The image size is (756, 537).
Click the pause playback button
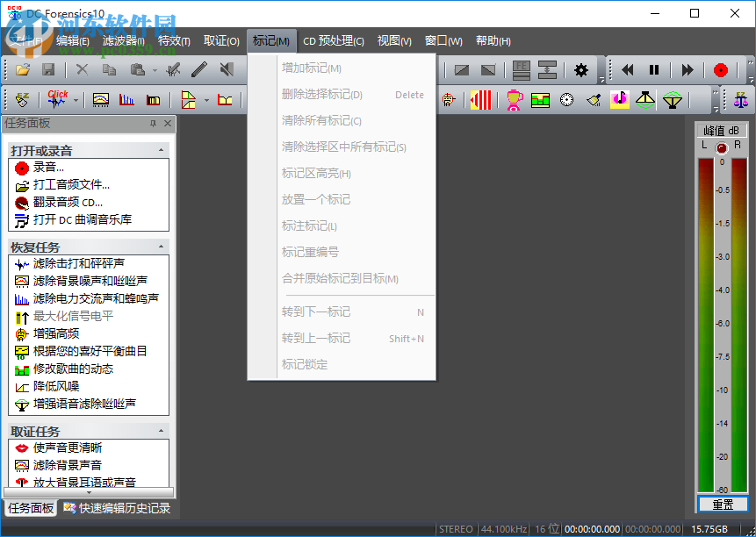tap(654, 70)
